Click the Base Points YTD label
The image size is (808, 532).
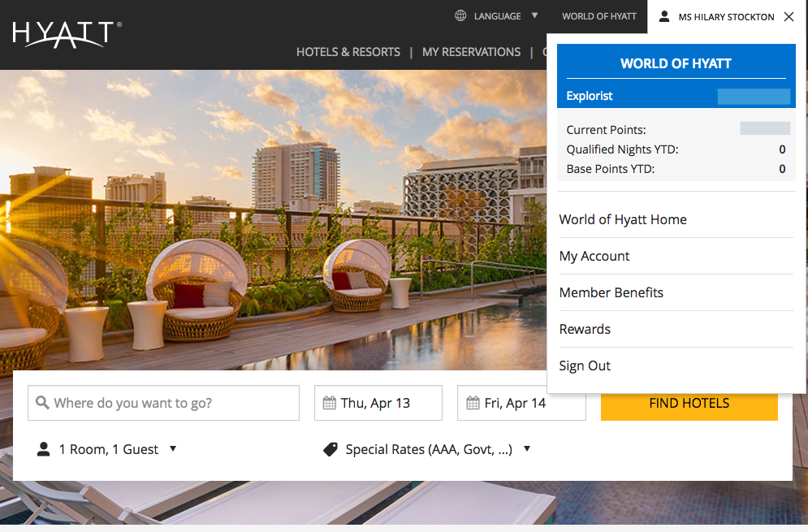(x=611, y=169)
